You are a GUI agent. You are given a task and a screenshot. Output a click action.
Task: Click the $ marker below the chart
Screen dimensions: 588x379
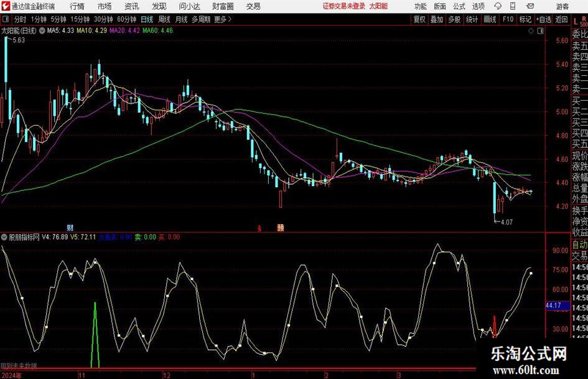point(259,228)
